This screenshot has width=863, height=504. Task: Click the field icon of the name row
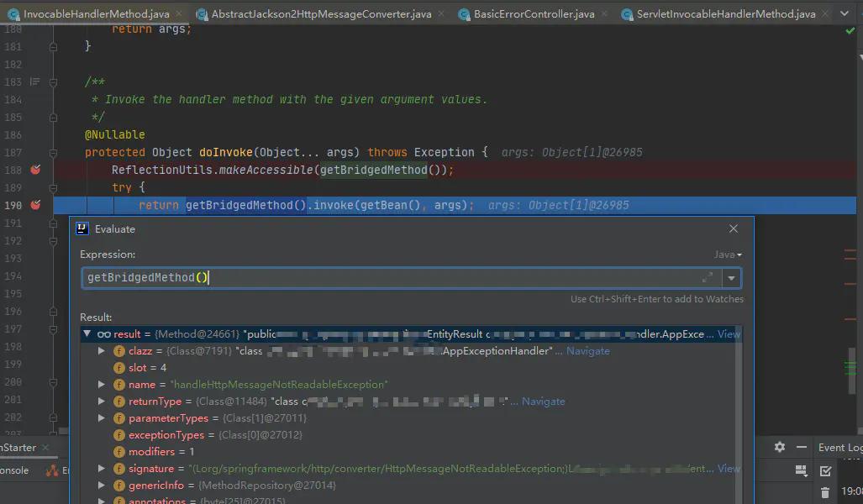click(118, 385)
